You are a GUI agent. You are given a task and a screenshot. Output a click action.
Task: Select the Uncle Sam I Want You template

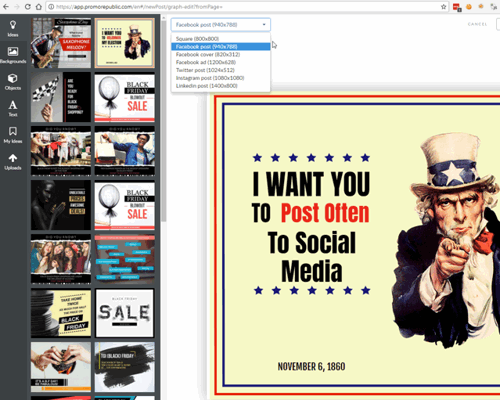125,43
